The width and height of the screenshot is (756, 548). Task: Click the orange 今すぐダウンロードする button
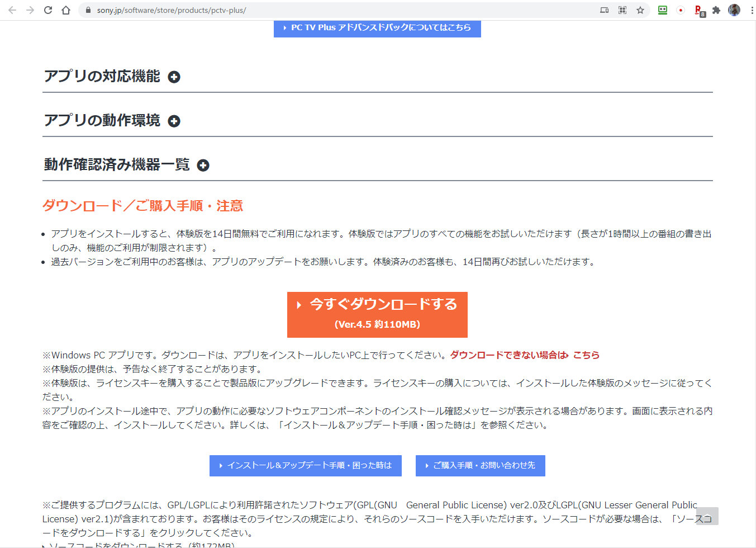377,314
